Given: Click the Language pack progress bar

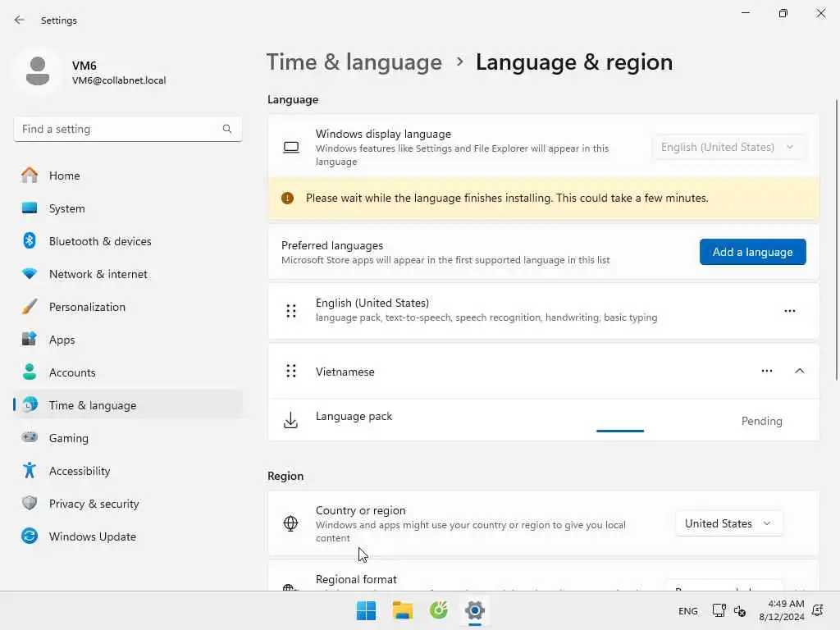Looking at the screenshot, I should pos(620,431).
